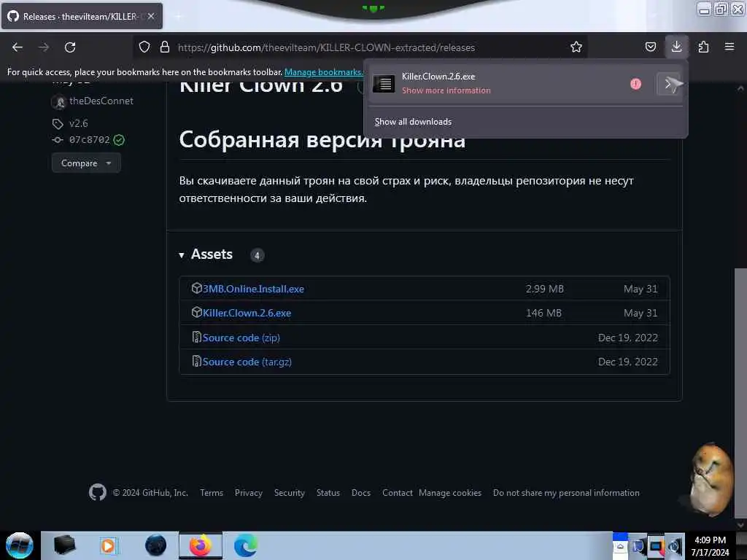747x560 pixels.
Task: Open the theDesConnet author profile
Action: [101, 101]
